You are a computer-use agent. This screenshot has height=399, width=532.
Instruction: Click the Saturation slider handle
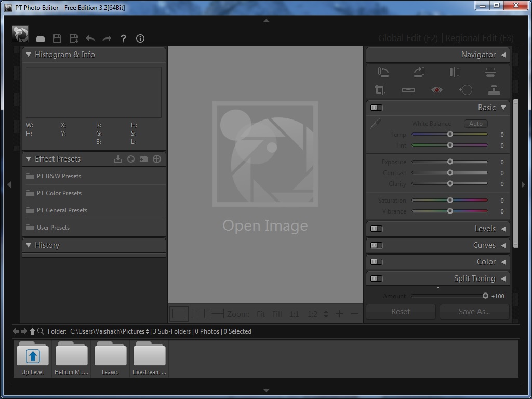click(450, 200)
